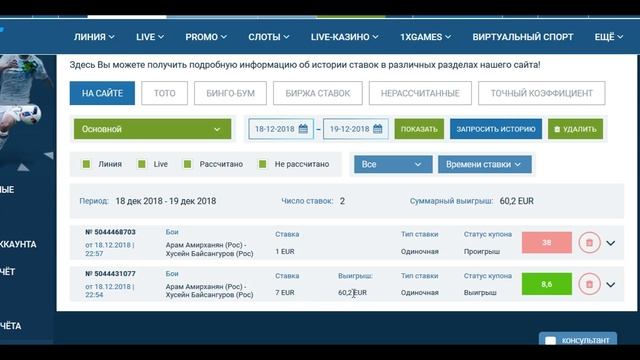Switch to the ТОТО tab
Screen dimensions: 640x360
[x=164, y=93]
